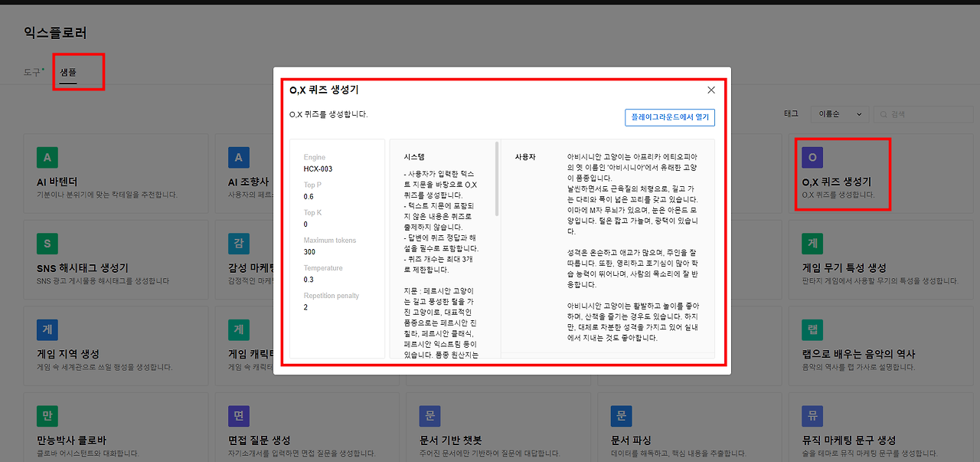Click the Top K value 0

[x=305, y=224]
